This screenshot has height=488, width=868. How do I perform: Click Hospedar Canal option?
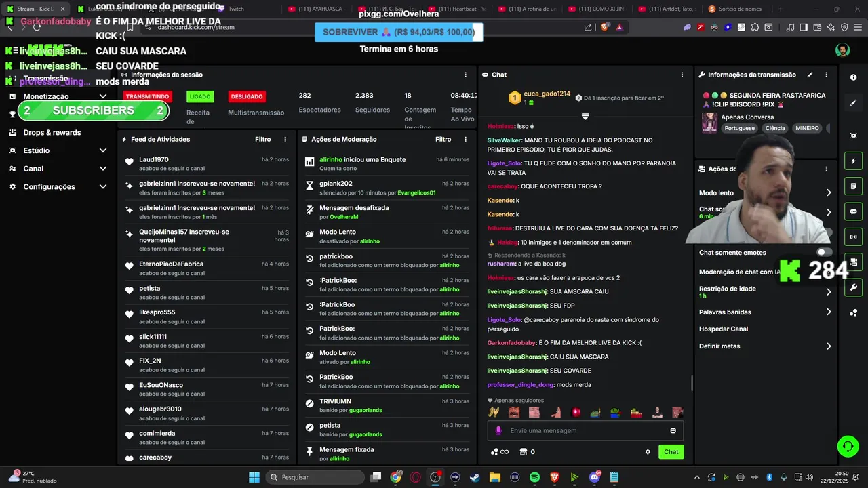pos(724,329)
